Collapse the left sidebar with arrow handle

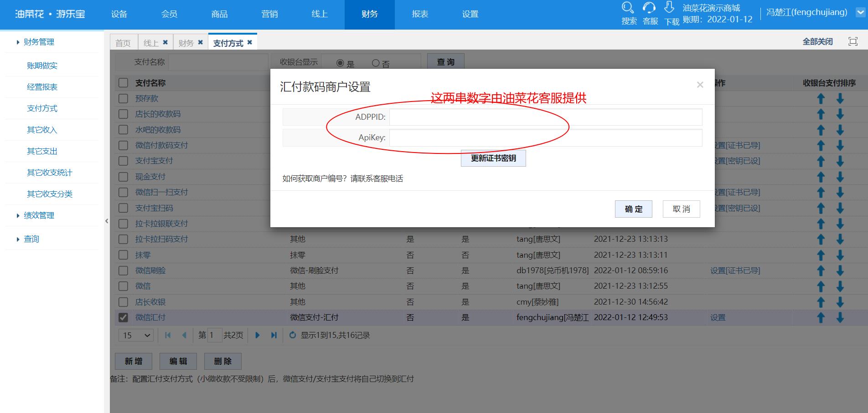point(107,221)
